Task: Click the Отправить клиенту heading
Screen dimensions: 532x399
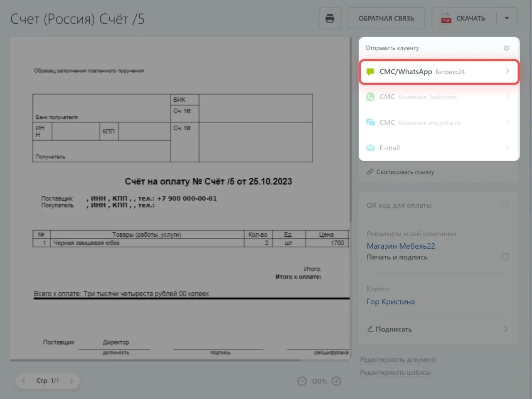Action: click(x=392, y=48)
